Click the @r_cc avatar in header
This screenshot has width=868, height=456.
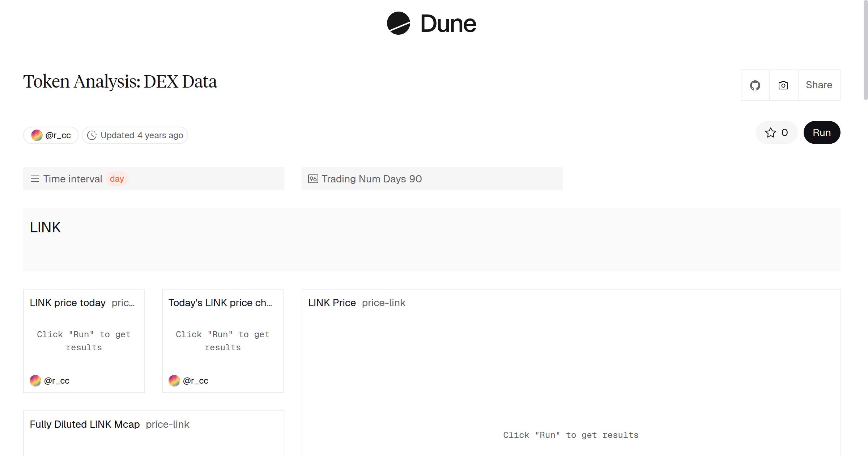click(37, 135)
